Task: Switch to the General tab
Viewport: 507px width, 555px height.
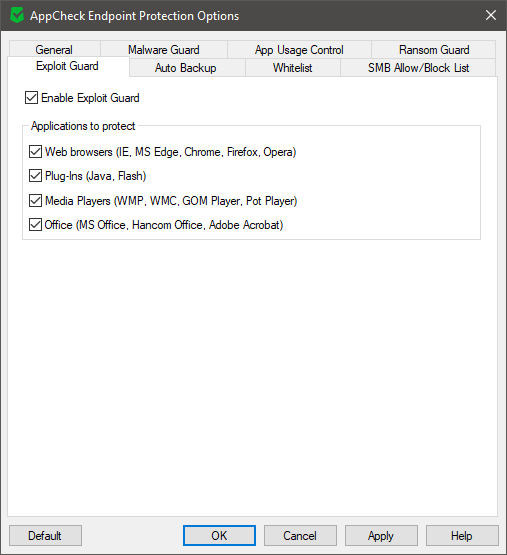Action: click(54, 50)
